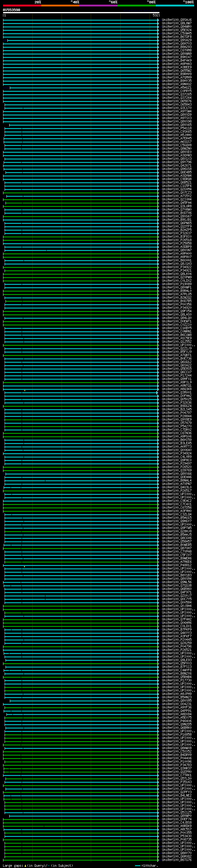Viewport: 197px width, 868px height.
Task: Click the white query ruler bar
Action: (x=81, y=12)
